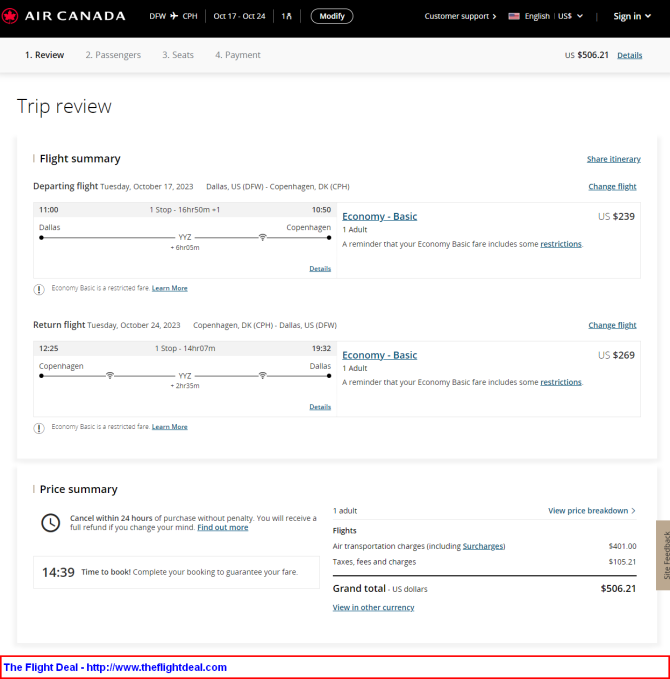Click the US $239 departing fare price
The width and height of the screenshot is (670, 679).
[616, 217]
